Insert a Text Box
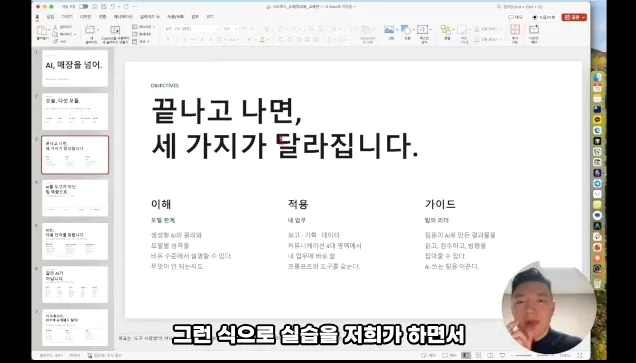This screenshot has height=363, width=636. point(423,30)
